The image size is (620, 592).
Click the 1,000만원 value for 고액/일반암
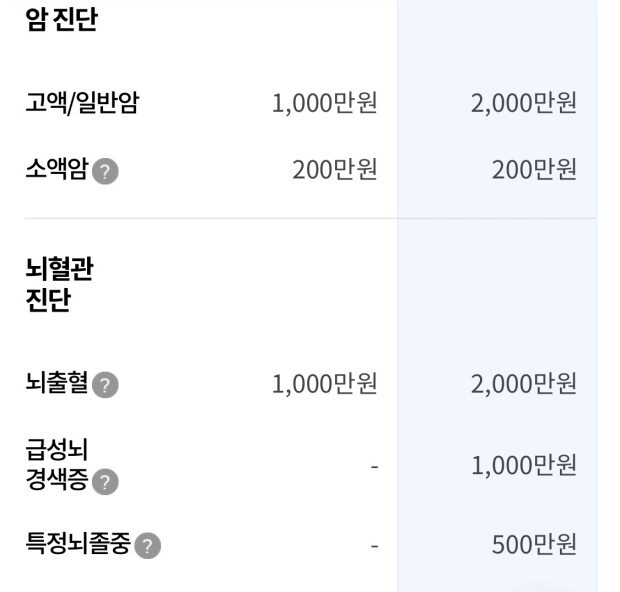coord(324,103)
